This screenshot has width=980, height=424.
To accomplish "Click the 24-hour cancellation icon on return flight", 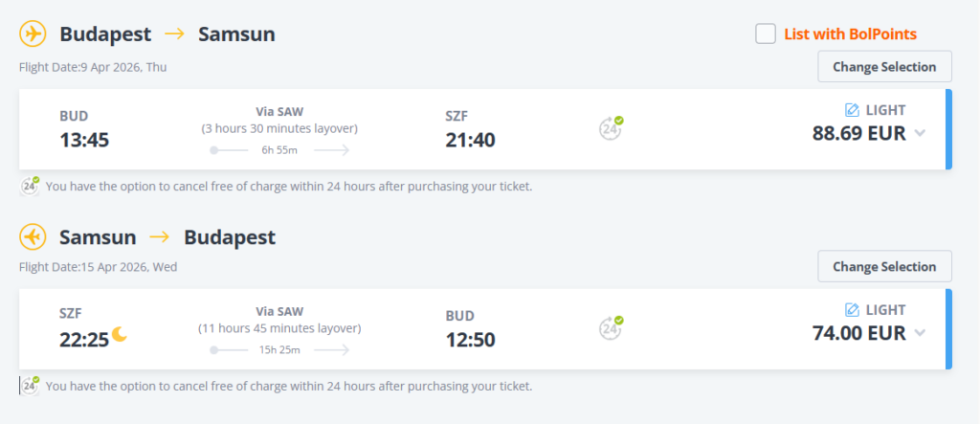I will [x=611, y=327].
